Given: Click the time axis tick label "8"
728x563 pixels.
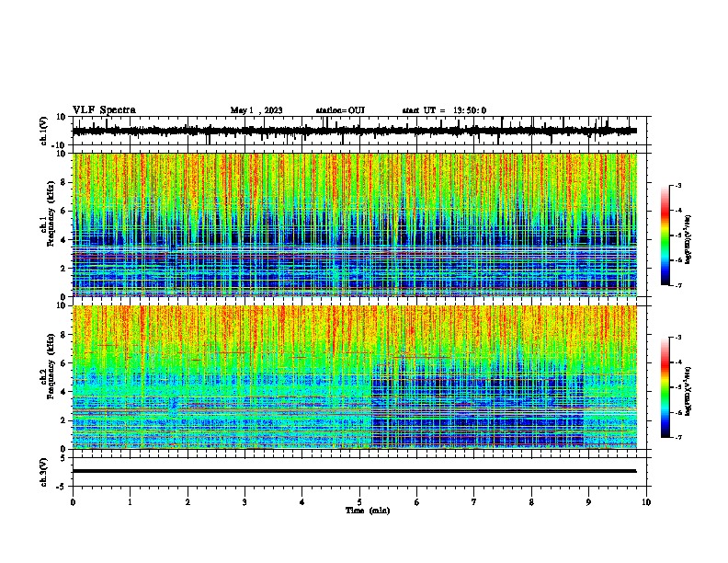Looking at the screenshot, I should pos(531,502).
